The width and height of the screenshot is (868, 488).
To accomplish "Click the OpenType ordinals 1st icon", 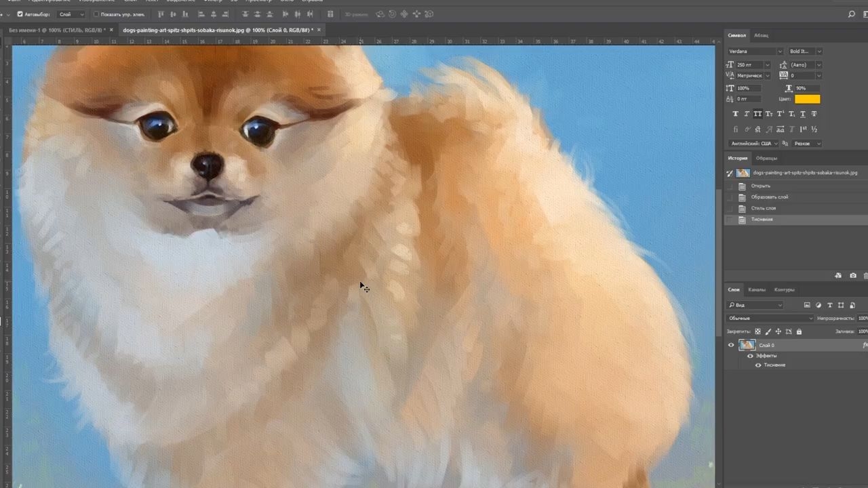I will click(x=803, y=129).
